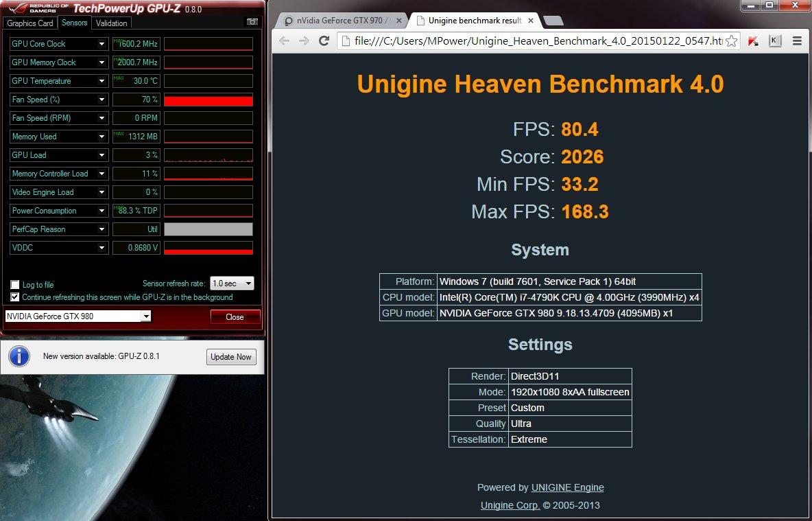The height and width of the screenshot is (521, 812).
Task: Open GPU Memory Clock sensor dropdown
Action: [102, 62]
